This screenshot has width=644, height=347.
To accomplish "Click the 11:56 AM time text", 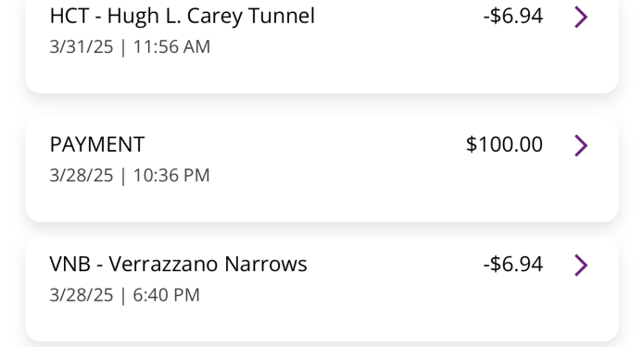I will pyautogui.click(x=171, y=47).
